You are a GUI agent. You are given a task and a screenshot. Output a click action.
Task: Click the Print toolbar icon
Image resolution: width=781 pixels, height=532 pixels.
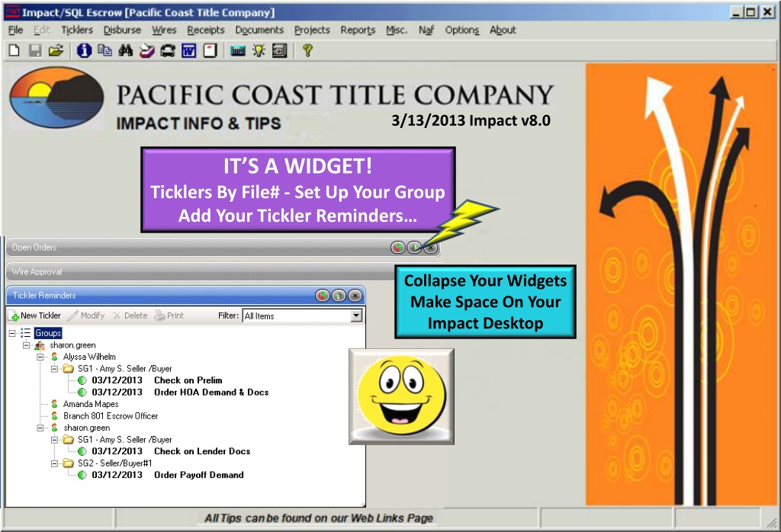(167, 50)
